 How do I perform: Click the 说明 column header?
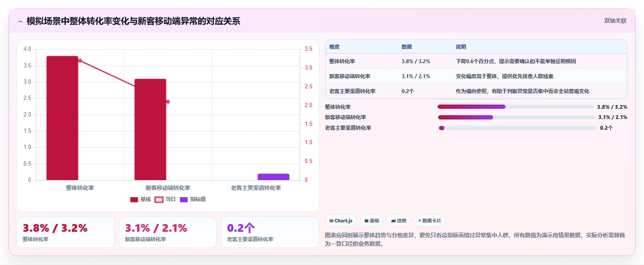[x=461, y=47]
